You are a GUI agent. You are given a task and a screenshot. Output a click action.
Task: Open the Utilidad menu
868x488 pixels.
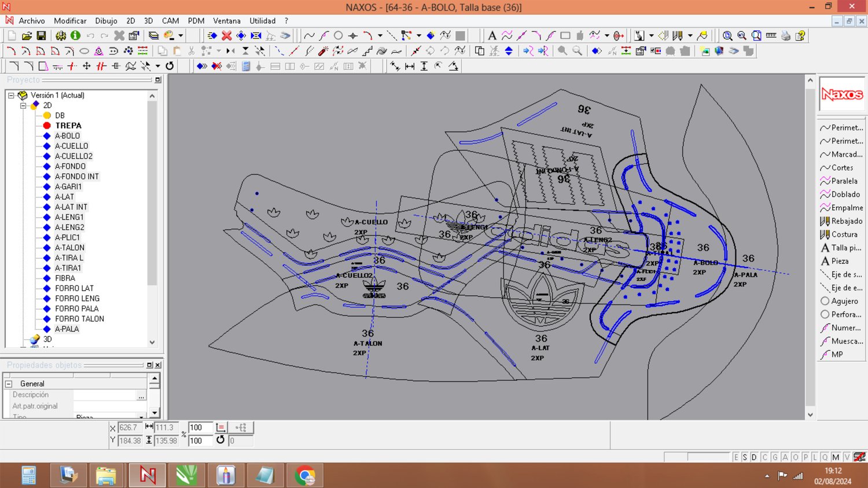[x=262, y=21]
